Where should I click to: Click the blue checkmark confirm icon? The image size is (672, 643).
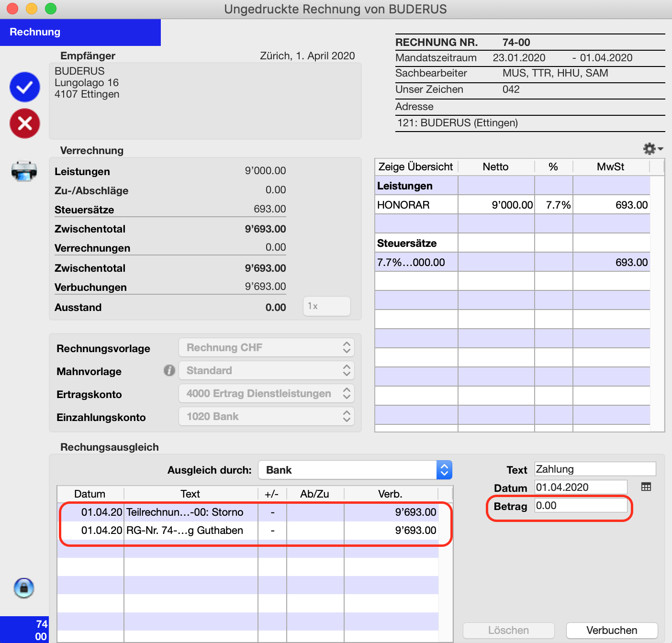point(25,87)
